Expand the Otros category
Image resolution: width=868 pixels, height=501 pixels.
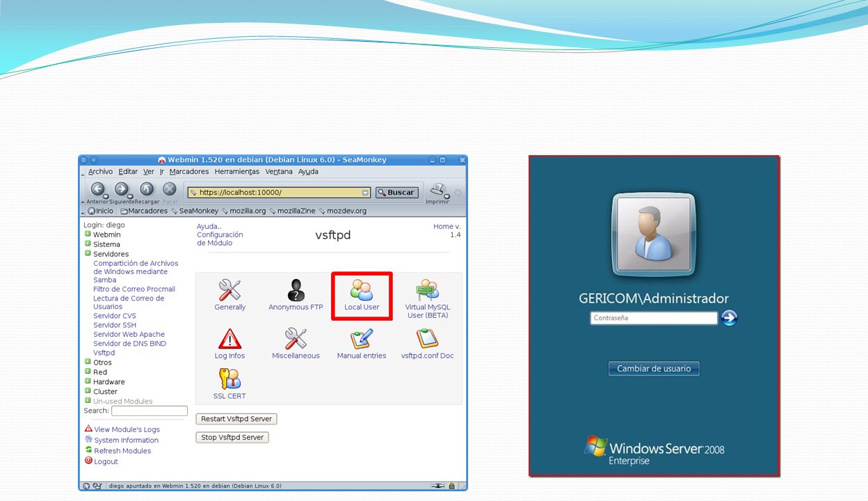point(88,362)
